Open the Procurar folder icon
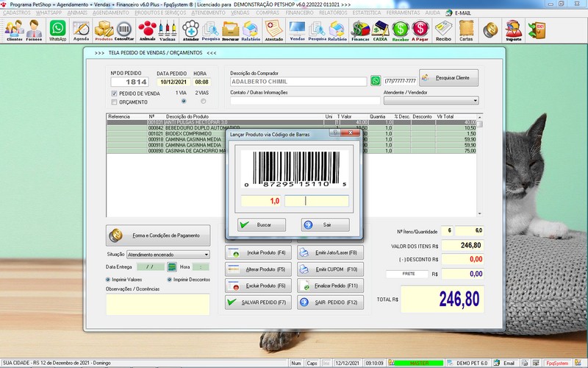 [230, 30]
